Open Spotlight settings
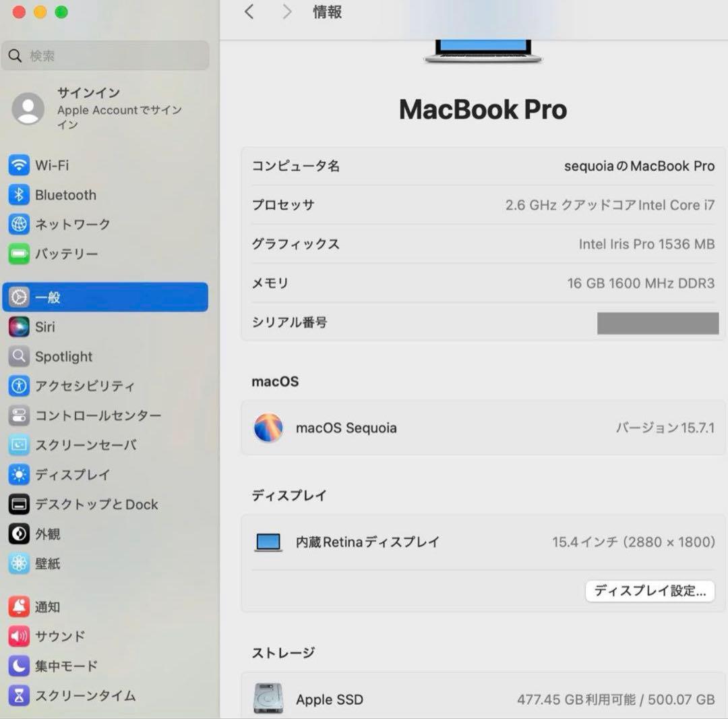The height and width of the screenshot is (719, 728). point(64,357)
